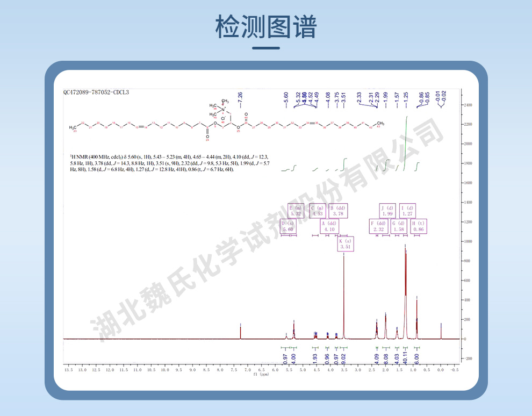The height and width of the screenshot is (416, 532).
Task: Select the K (s) 3.51 multiplet box
Action: tap(345, 244)
